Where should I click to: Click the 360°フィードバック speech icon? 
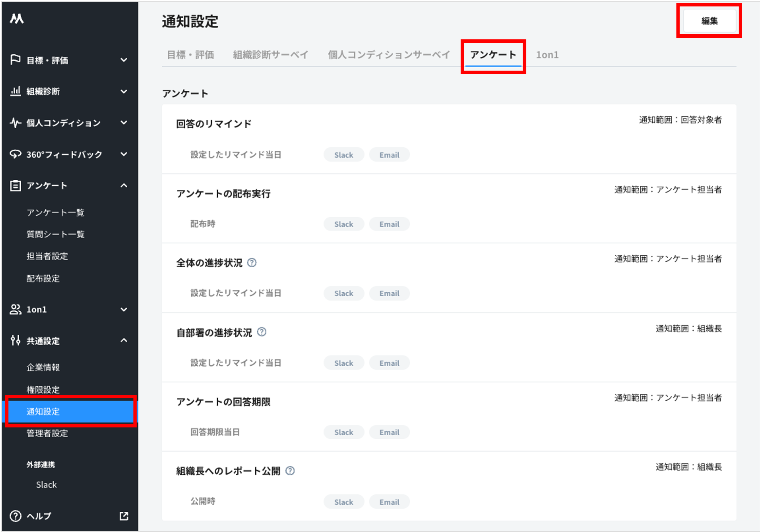(16, 154)
